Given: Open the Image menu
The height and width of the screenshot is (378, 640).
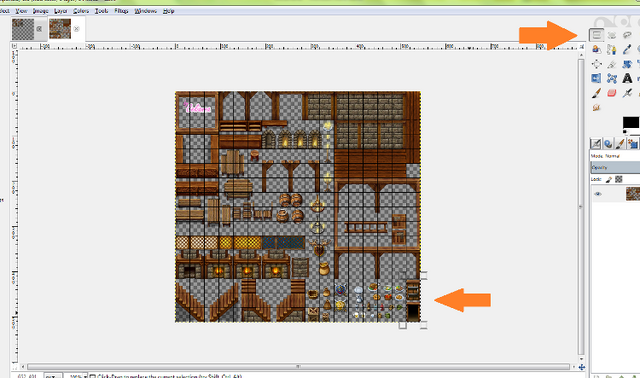Looking at the screenshot, I should click(x=40, y=11).
